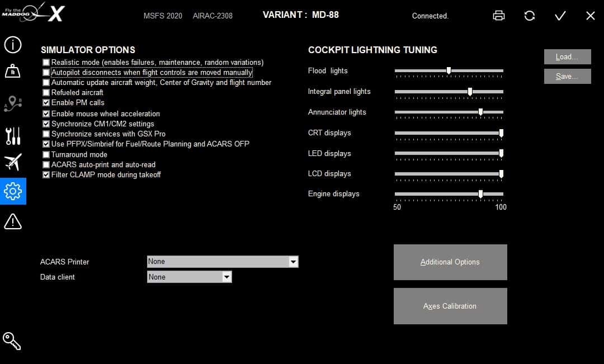604x364 pixels.
Task: Click the refresh icon in top bar
Action: point(530,16)
